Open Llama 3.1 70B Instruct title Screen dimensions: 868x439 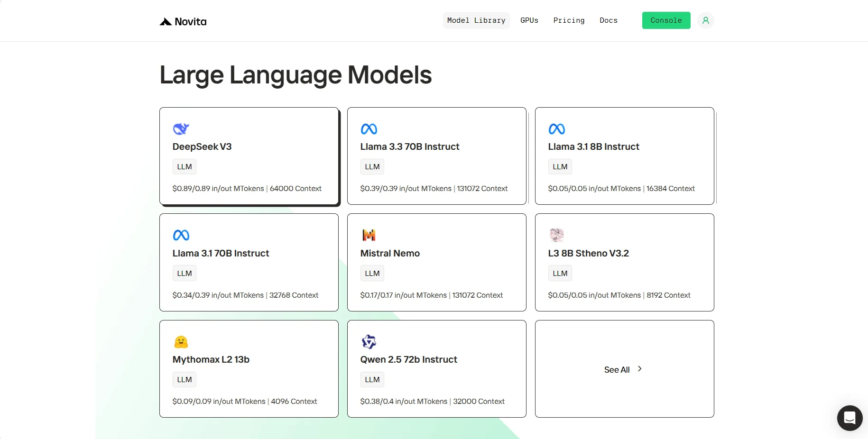(221, 253)
